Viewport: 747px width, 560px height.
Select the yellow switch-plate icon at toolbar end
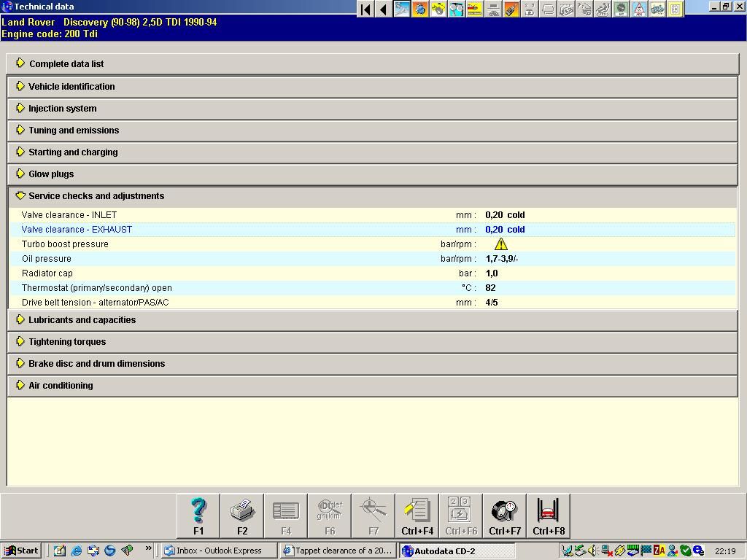[x=675, y=9]
